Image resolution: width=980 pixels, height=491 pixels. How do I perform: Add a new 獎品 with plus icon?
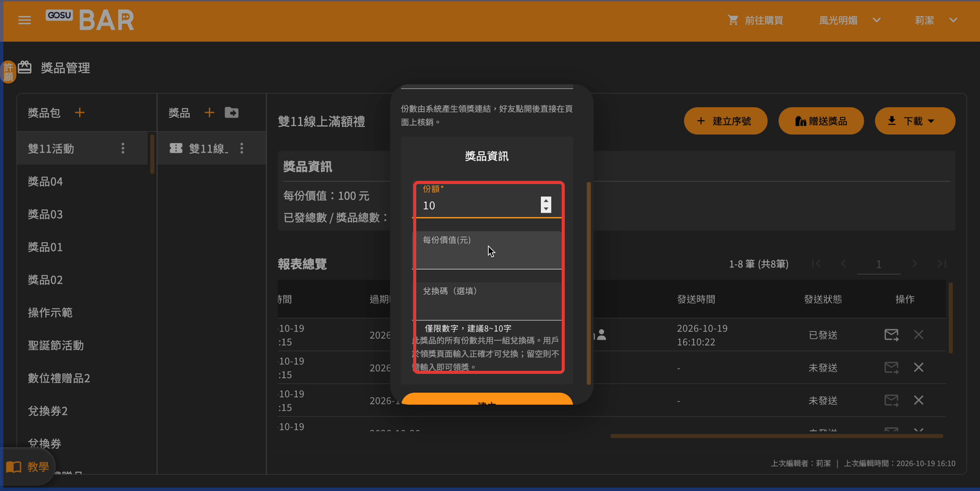[209, 113]
